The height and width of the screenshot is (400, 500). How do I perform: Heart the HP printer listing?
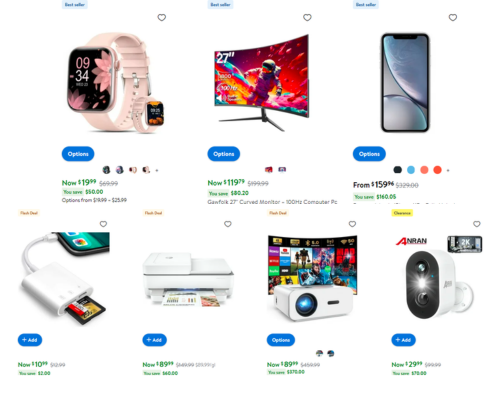(x=228, y=224)
